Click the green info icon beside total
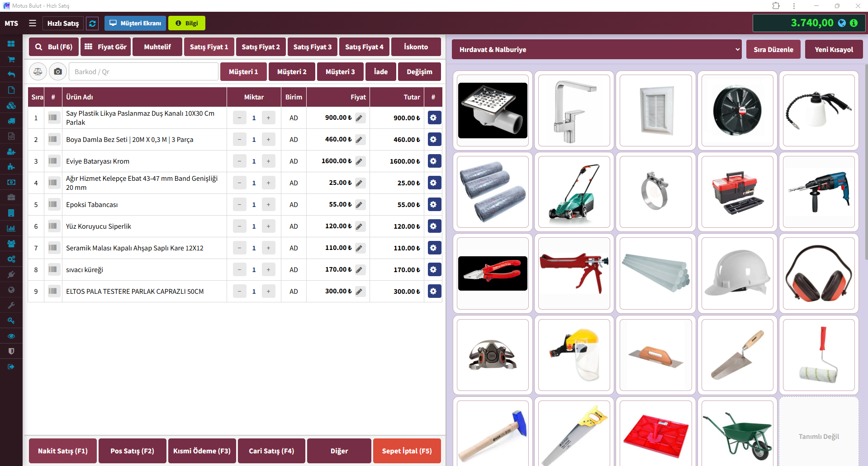868x466 pixels. click(854, 23)
